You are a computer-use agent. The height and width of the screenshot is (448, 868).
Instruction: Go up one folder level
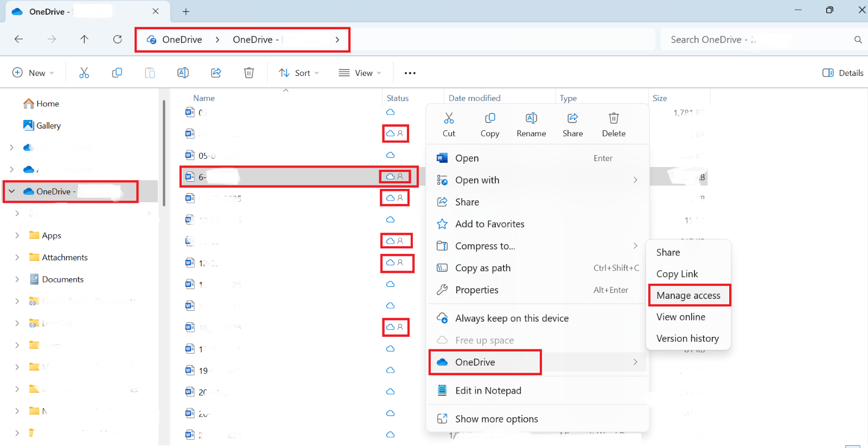pyautogui.click(x=84, y=39)
